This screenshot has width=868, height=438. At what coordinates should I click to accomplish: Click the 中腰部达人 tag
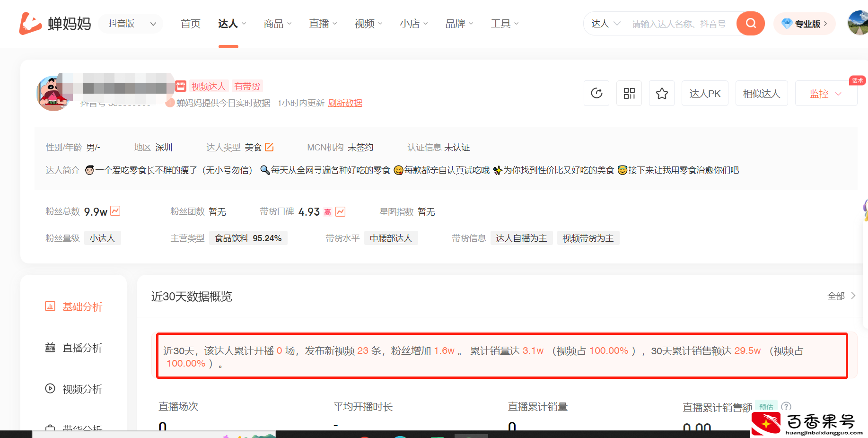(x=391, y=238)
